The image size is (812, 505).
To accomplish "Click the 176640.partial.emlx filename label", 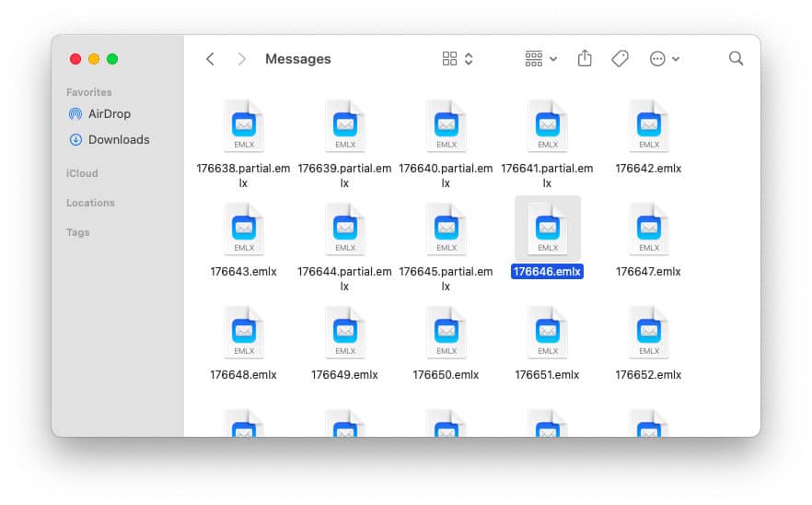I will [446, 176].
